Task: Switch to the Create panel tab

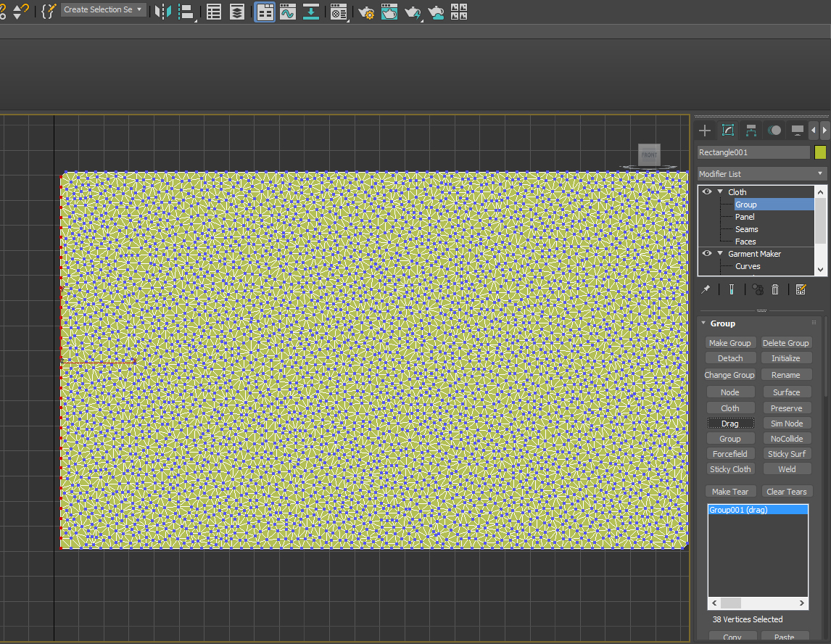Action: point(705,131)
